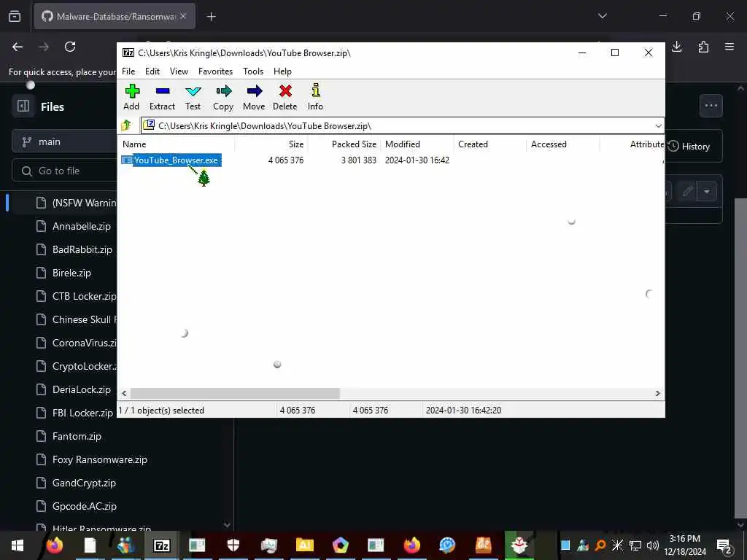
Task: Click the Go to file search field
Action: (65, 171)
